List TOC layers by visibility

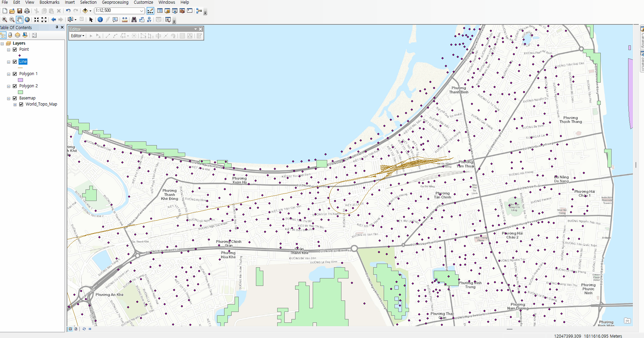tap(18, 35)
